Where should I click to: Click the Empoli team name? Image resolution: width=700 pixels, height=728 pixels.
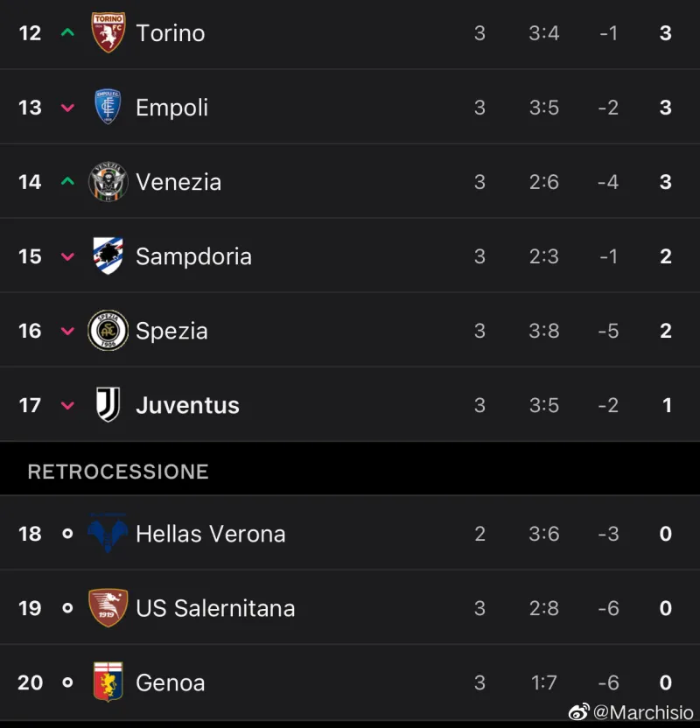(x=171, y=108)
